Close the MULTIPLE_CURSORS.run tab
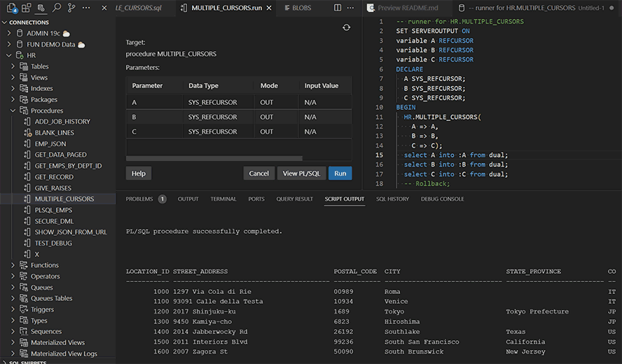Image resolution: width=622 pixels, height=364 pixels. [x=268, y=8]
